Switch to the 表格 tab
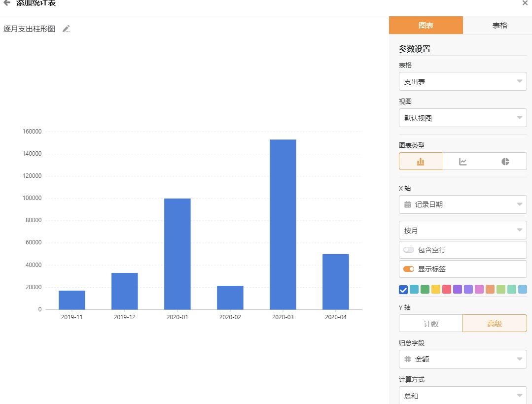Image resolution: width=532 pixels, height=404 pixels. [499, 25]
